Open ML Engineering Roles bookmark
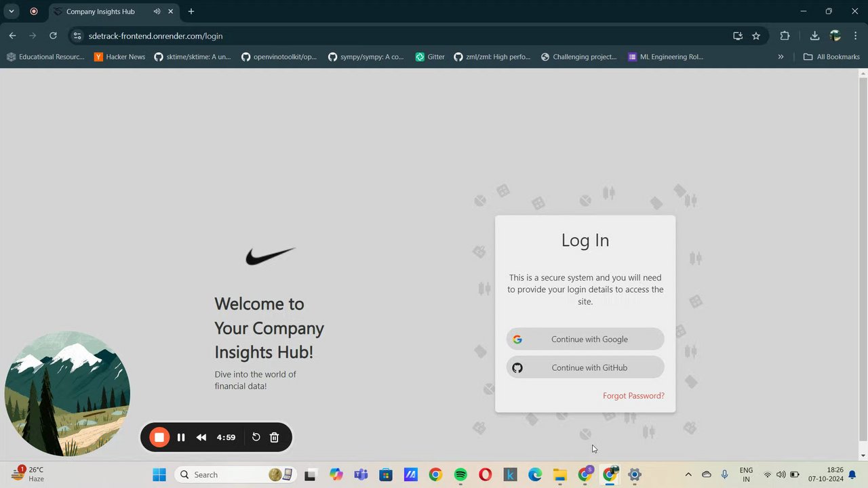Screen dimensions: 868x488 tap(666, 57)
